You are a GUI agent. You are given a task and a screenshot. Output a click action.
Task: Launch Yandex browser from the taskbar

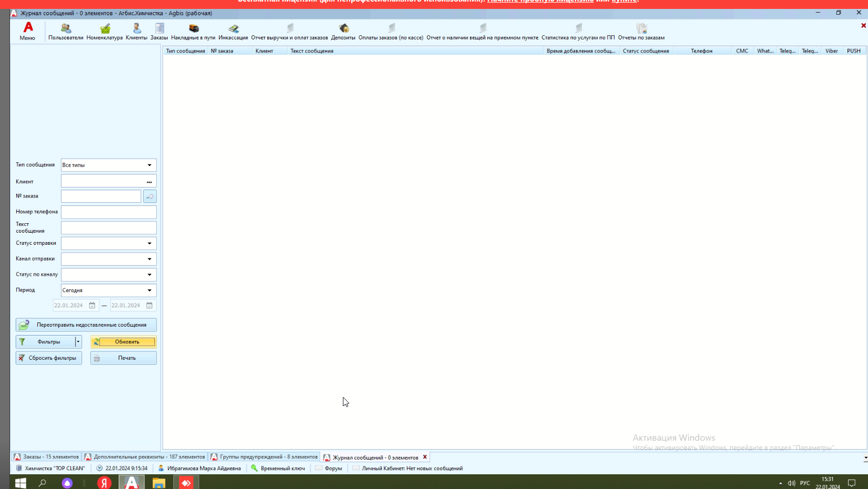coord(104,483)
